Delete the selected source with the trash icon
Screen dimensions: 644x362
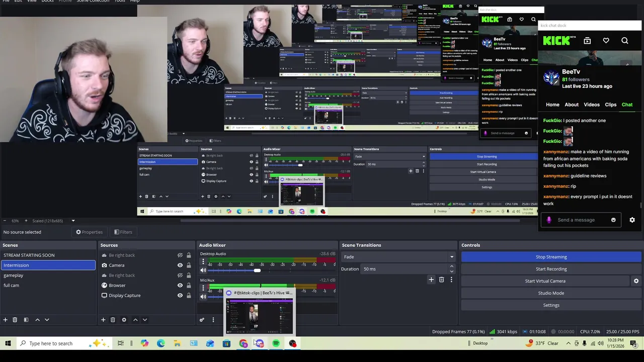(x=113, y=320)
